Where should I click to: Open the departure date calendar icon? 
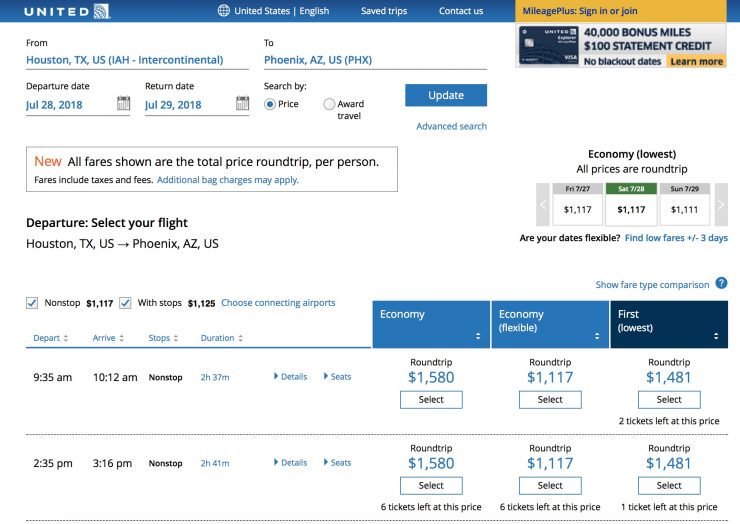point(123,103)
